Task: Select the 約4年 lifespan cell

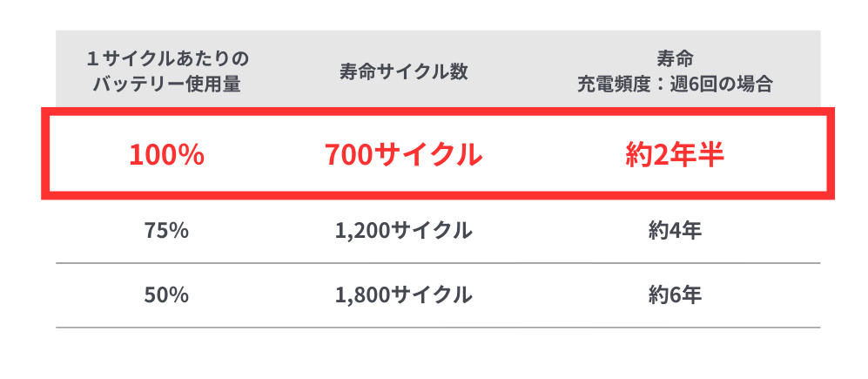Action: click(x=675, y=231)
